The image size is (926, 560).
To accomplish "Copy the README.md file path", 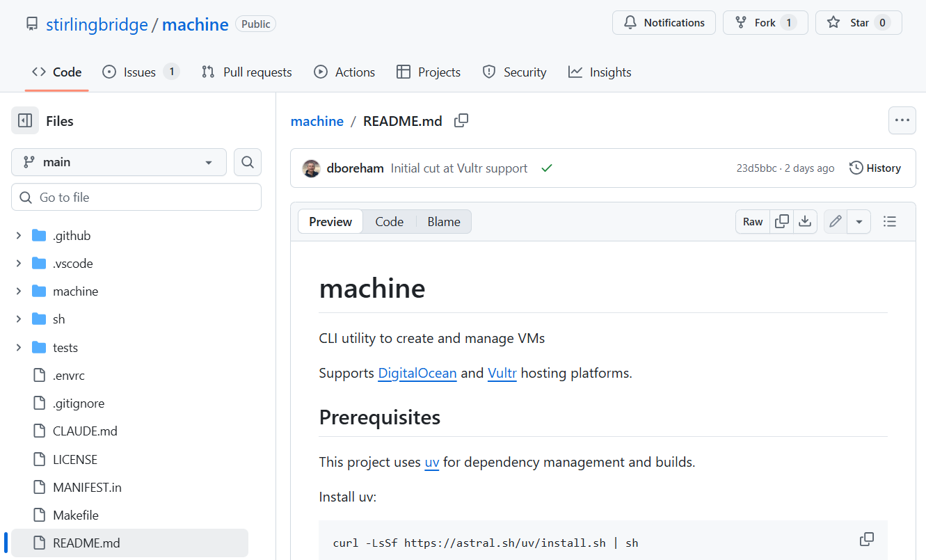I will [x=461, y=121].
